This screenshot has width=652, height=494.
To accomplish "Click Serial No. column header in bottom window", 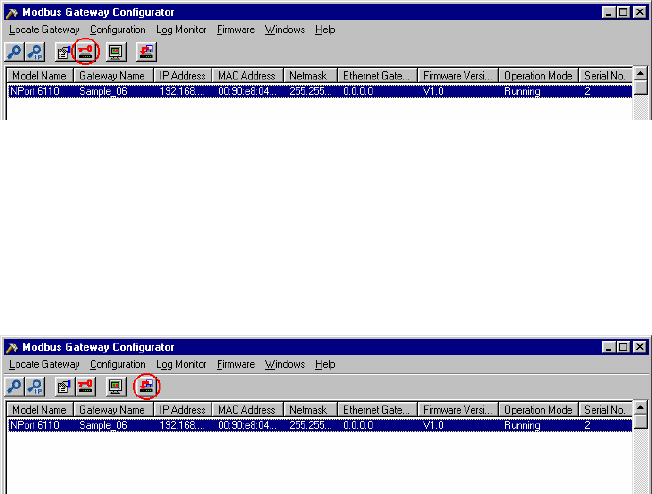I will (x=605, y=410).
